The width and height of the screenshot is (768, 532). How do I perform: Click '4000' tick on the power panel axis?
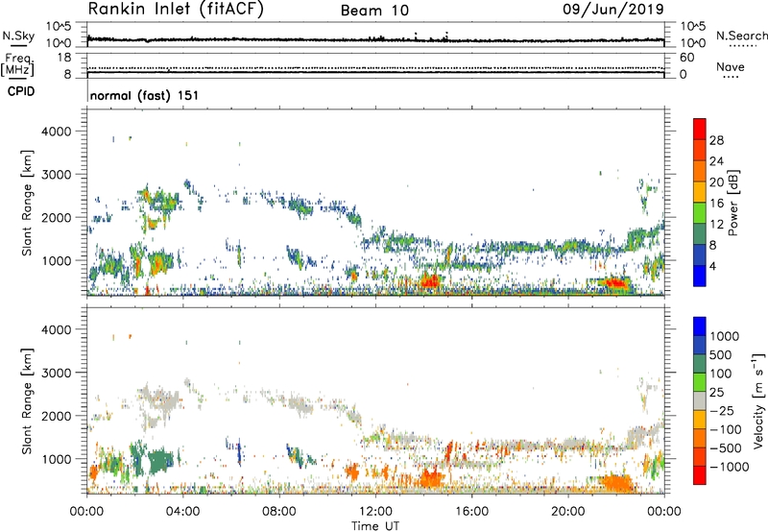pyautogui.click(x=57, y=132)
